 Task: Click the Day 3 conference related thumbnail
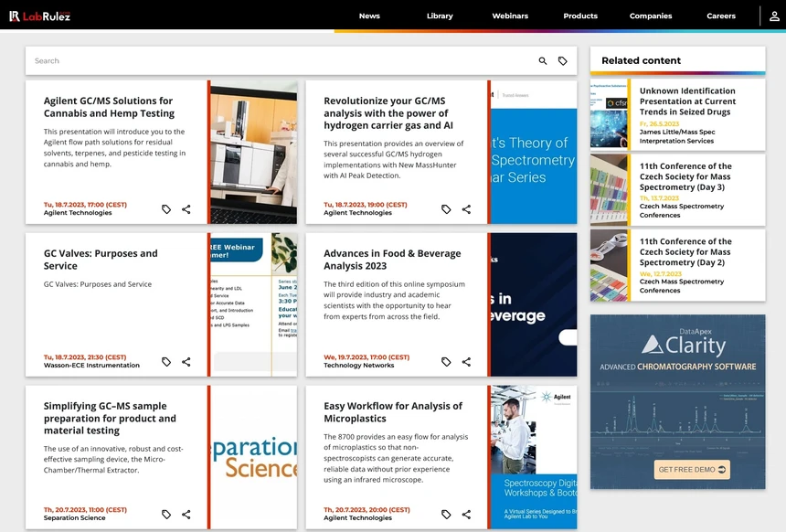[x=609, y=190]
